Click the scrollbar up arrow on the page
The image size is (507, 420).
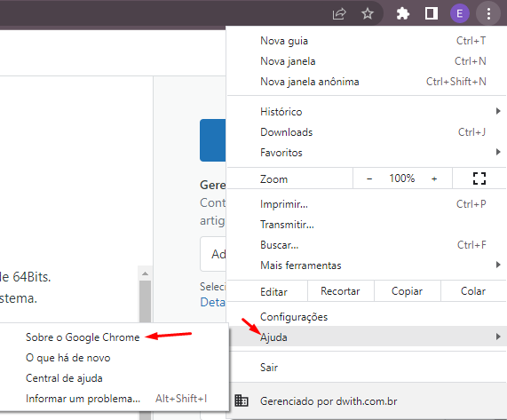click(146, 273)
